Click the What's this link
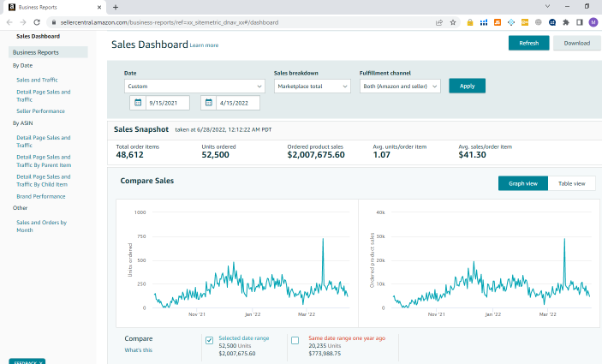 point(138,349)
